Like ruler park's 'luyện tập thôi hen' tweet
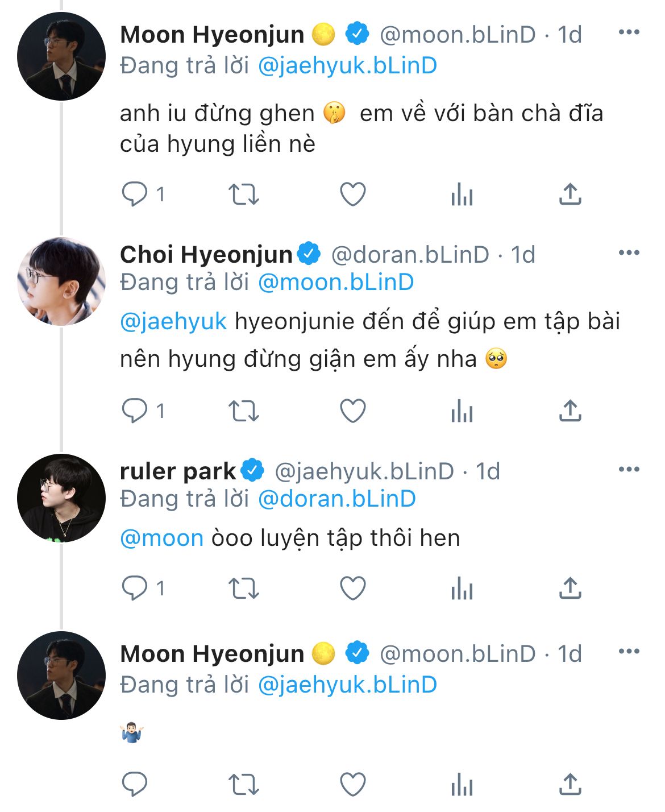The width and height of the screenshot is (665, 812). [352, 588]
